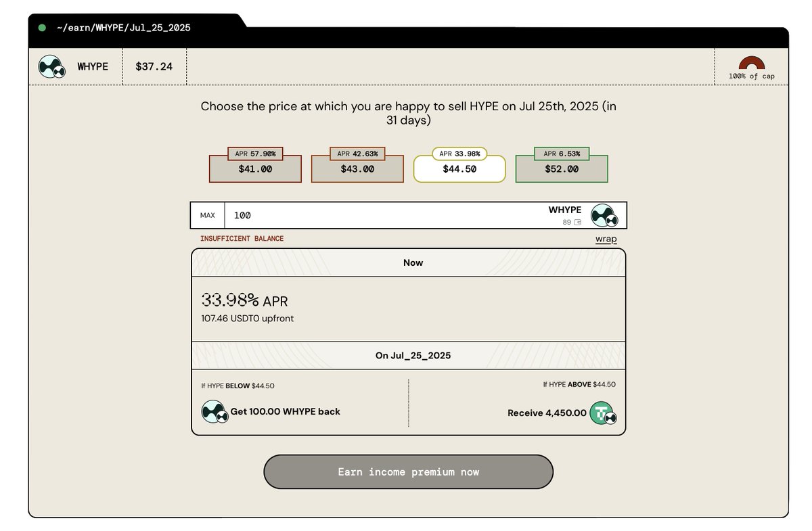Click the Choose the price heading text
Image resolution: width=812 pixels, height=531 pixels.
(408, 114)
